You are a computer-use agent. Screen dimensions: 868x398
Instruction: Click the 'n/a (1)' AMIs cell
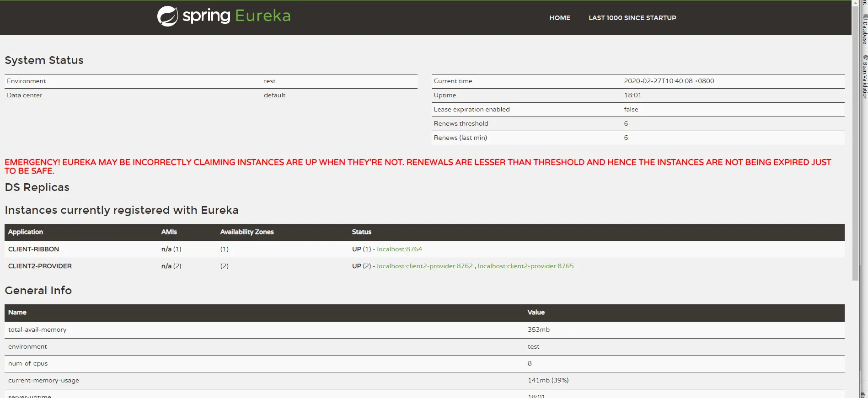point(171,249)
